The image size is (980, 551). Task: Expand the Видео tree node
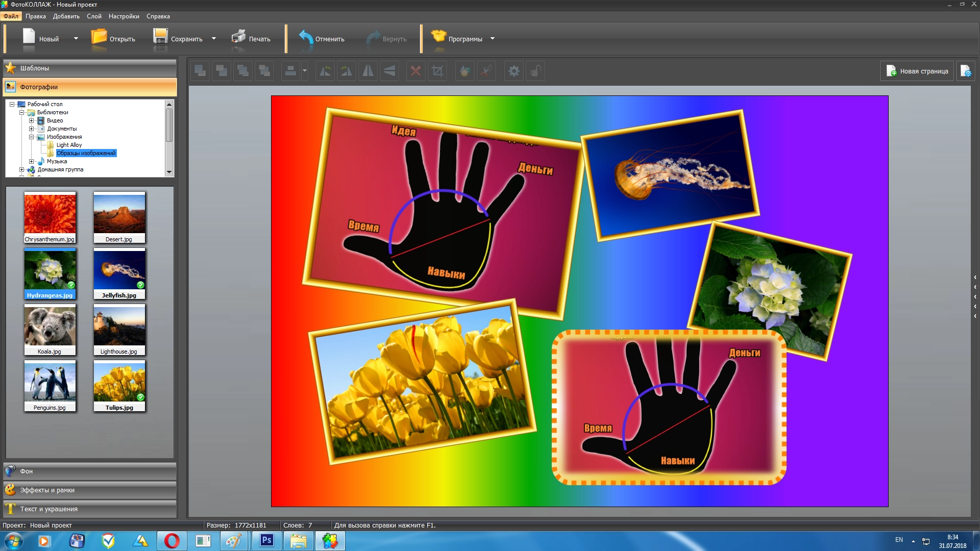(31, 120)
